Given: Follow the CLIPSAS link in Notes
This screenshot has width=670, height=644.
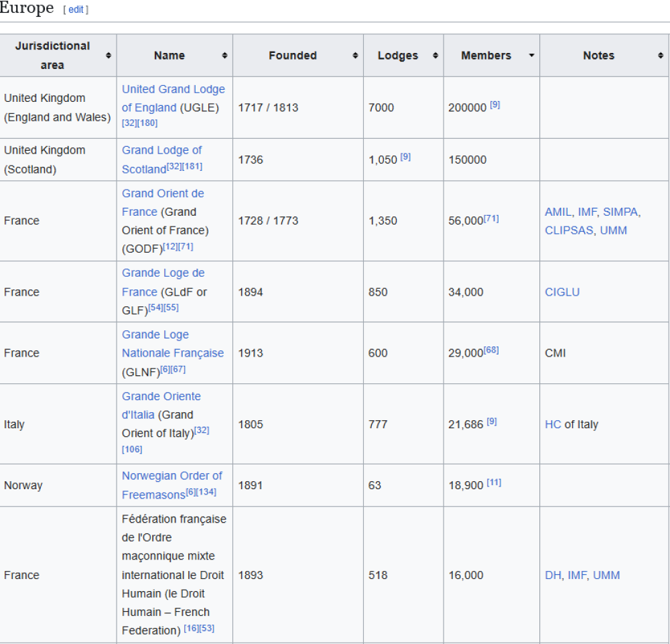Looking at the screenshot, I should pyautogui.click(x=569, y=231).
